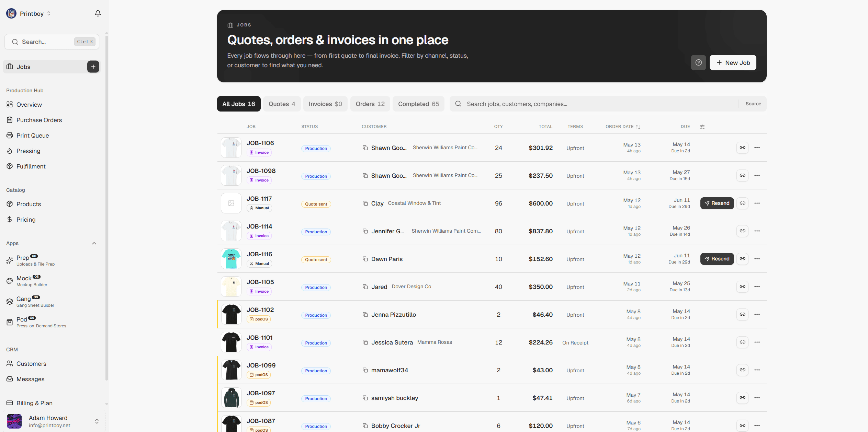Copy link for JOB-1105
The height and width of the screenshot is (432, 868).
tap(742, 287)
